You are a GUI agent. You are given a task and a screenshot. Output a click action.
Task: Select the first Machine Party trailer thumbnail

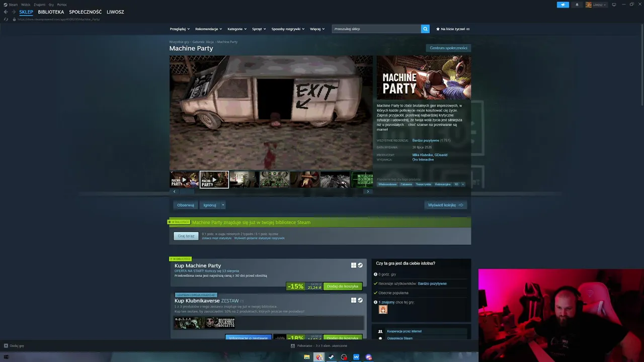tap(184, 179)
